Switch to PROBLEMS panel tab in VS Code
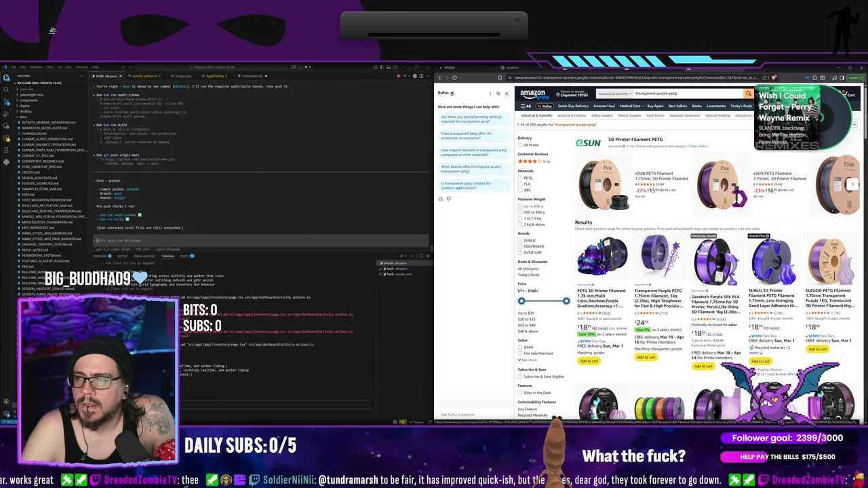Screen dimensions: 868x488 (x=100, y=256)
